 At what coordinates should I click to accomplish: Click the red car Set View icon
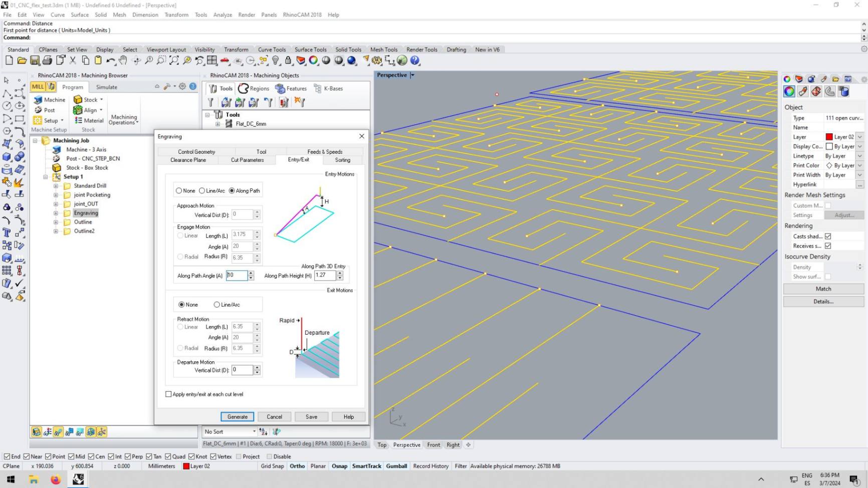coord(225,61)
